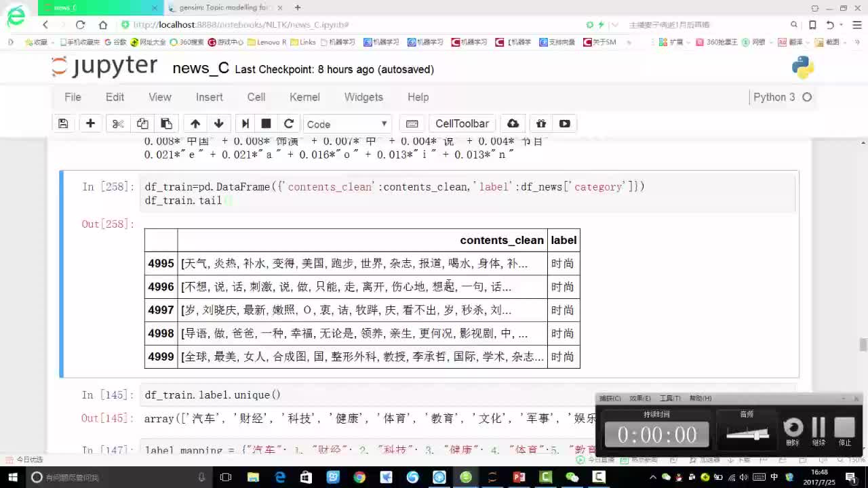The width and height of the screenshot is (868, 488).
Task: Go back with browser back arrow
Action: 45,24
